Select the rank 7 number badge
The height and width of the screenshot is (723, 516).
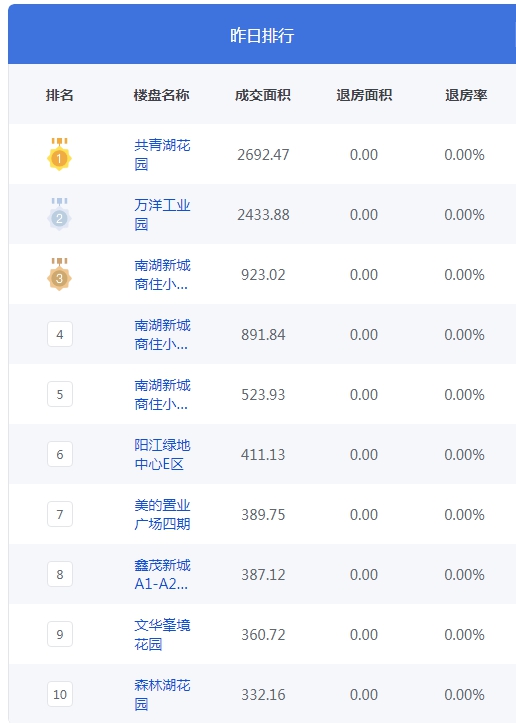coord(60,514)
